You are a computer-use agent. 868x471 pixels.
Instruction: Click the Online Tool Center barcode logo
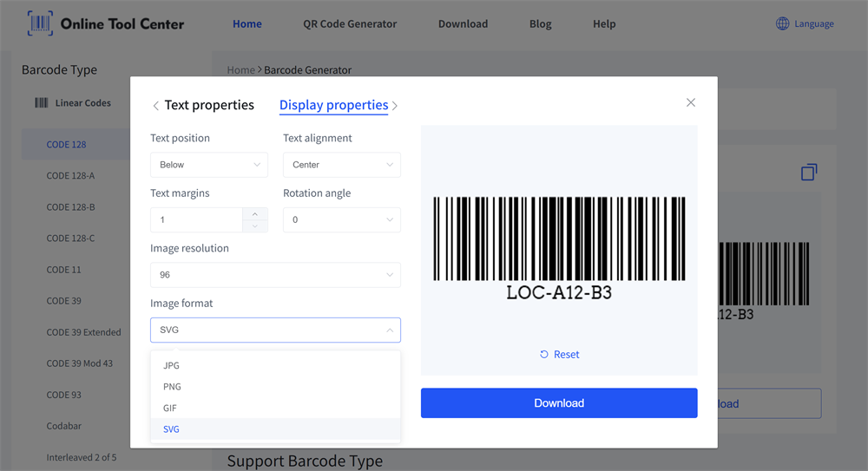(x=40, y=23)
